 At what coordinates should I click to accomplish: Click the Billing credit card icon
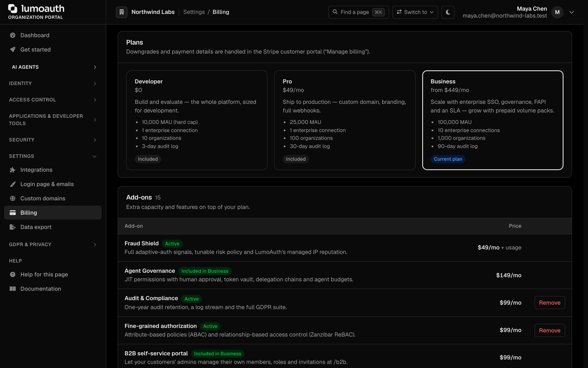pos(13,213)
